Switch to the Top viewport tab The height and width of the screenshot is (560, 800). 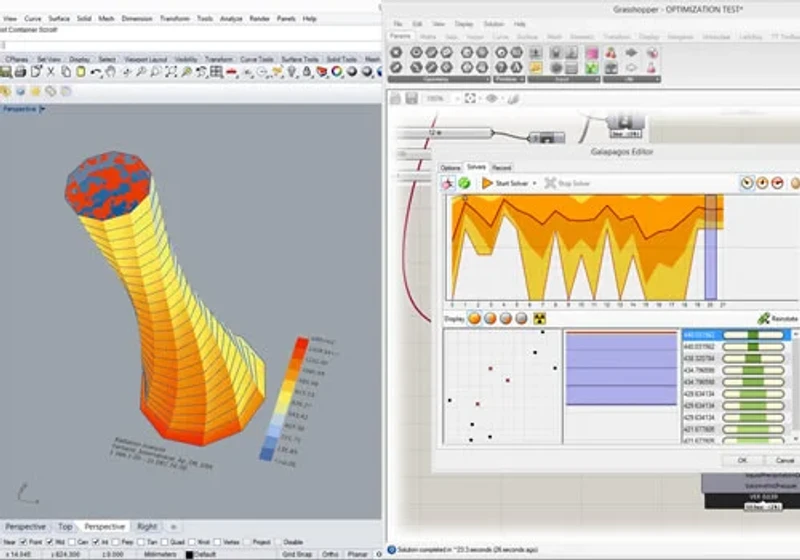click(65, 526)
